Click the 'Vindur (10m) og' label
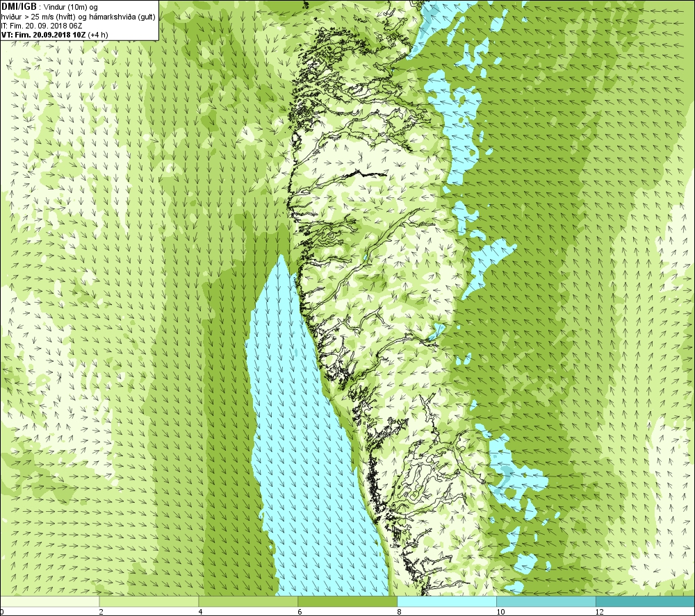695x616 pixels. 71,7
